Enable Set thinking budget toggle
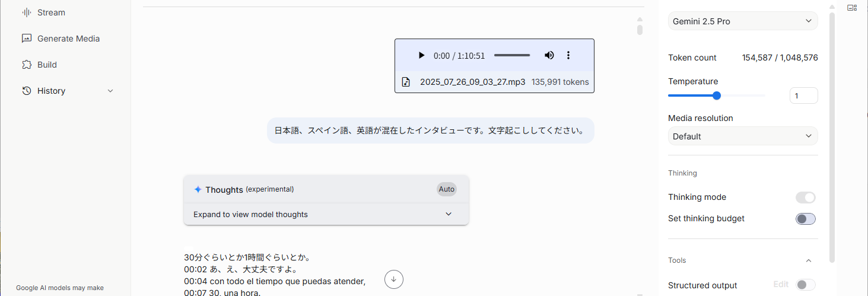The height and width of the screenshot is (296, 868). [805, 219]
